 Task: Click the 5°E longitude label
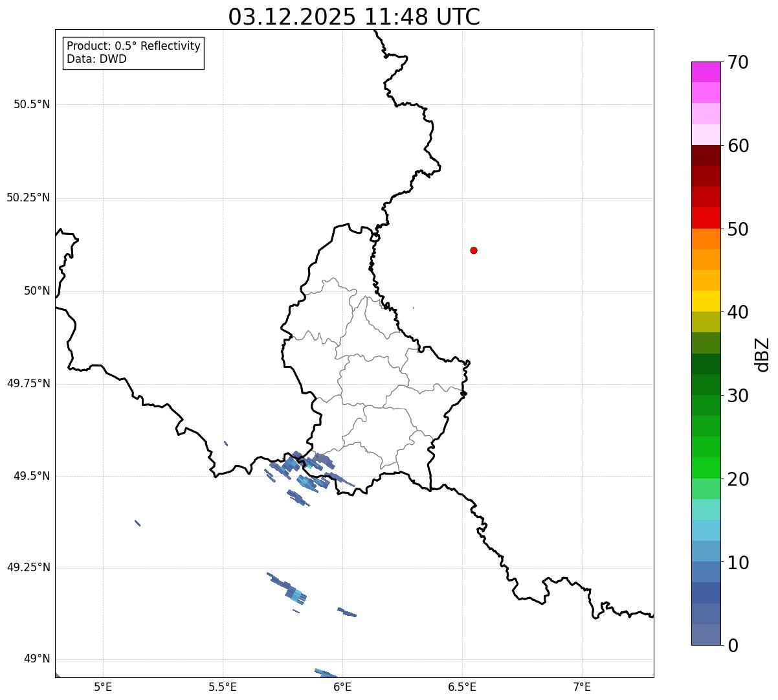(103, 686)
